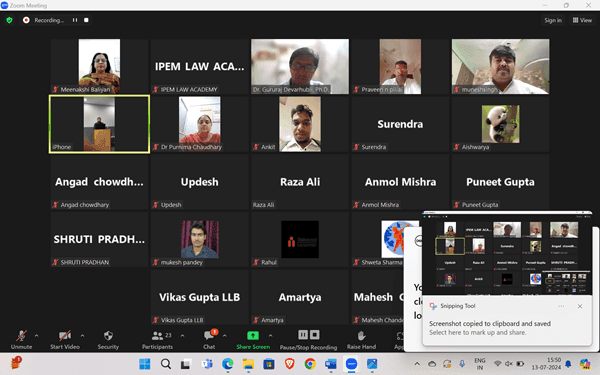Expand audio options arrow beside Unmute
Screen dimensions: 600x375
click(36, 336)
